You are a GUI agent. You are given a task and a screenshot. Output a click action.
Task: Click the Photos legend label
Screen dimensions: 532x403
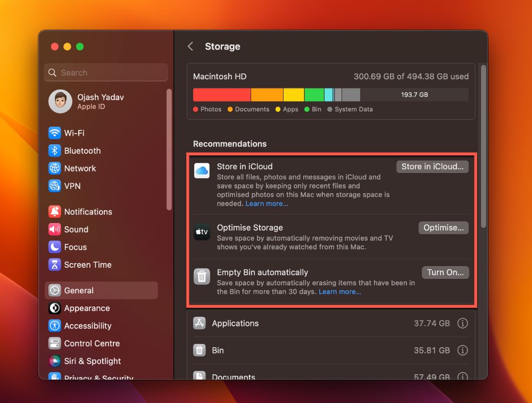point(211,109)
